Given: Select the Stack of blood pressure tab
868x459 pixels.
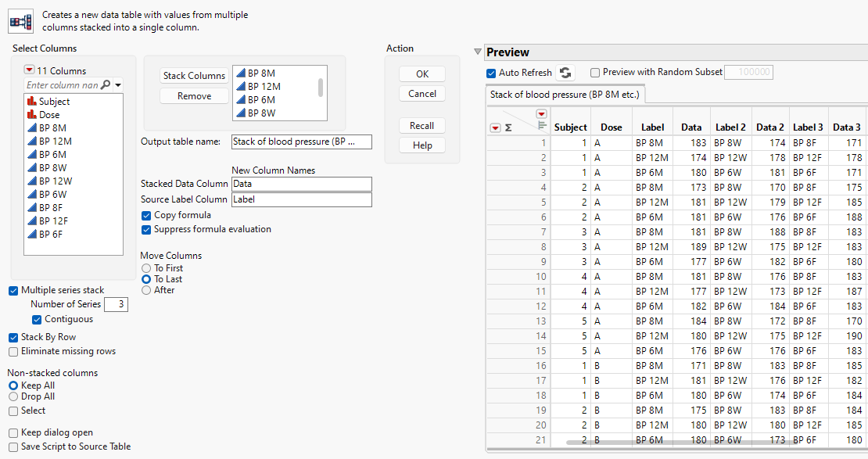Looking at the screenshot, I should pyautogui.click(x=565, y=95).
